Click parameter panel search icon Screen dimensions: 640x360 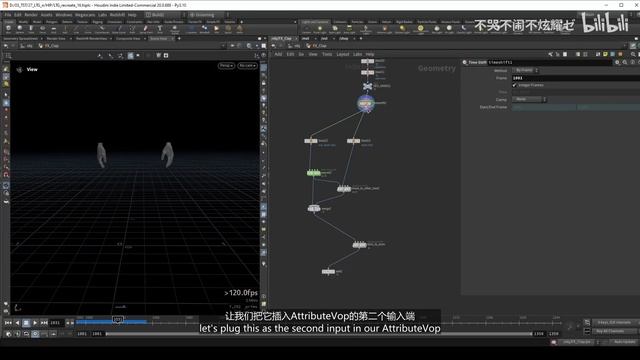pyautogui.click(x=625, y=62)
